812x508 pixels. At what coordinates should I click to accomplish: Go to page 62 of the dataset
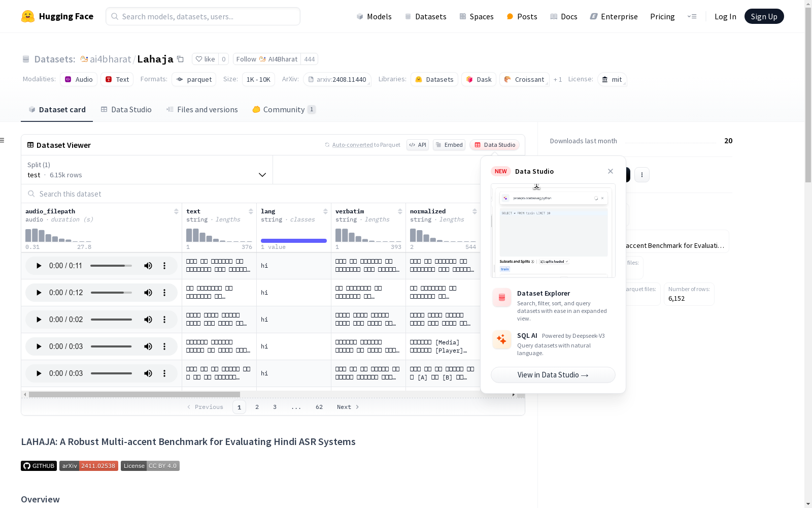point(319,407)
